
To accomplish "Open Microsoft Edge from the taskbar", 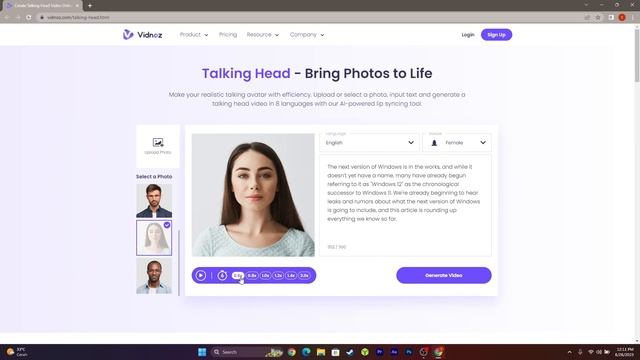I will pyautogui.click(x=306, y=352).
